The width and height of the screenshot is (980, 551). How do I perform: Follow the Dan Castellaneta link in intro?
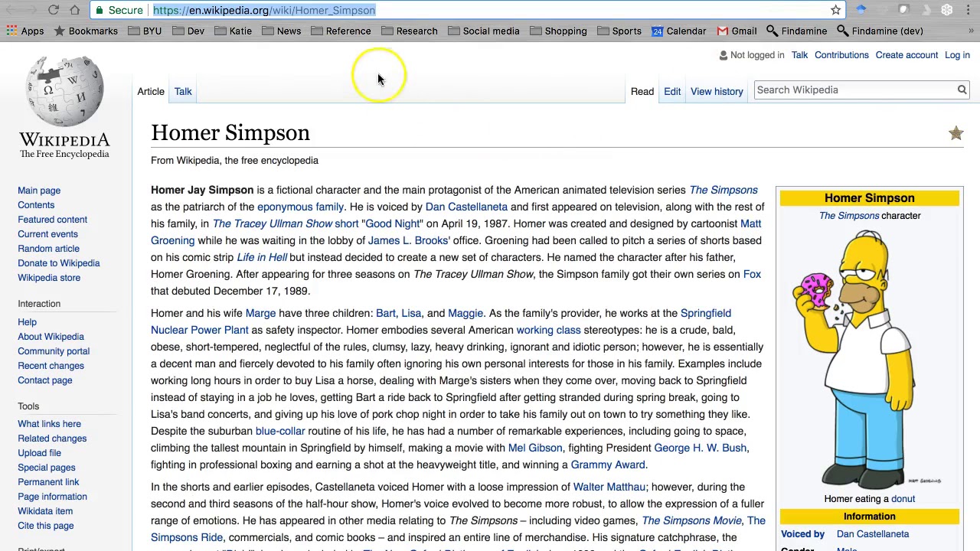[466, 207]
